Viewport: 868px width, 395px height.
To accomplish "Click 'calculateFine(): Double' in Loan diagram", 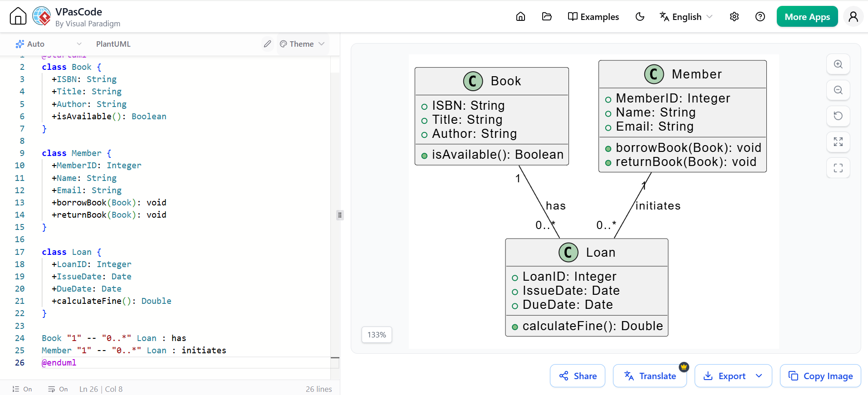I will (x=593, y=326).
